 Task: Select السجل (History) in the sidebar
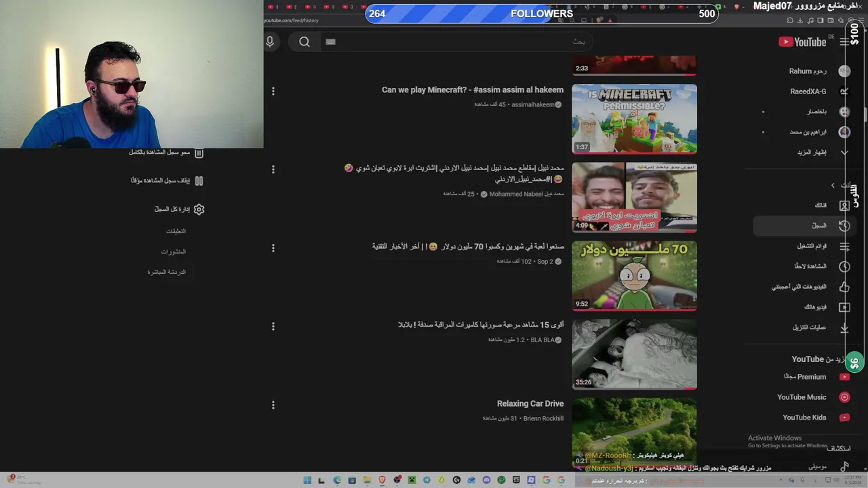pyautogui.click(x=804, y=226)
